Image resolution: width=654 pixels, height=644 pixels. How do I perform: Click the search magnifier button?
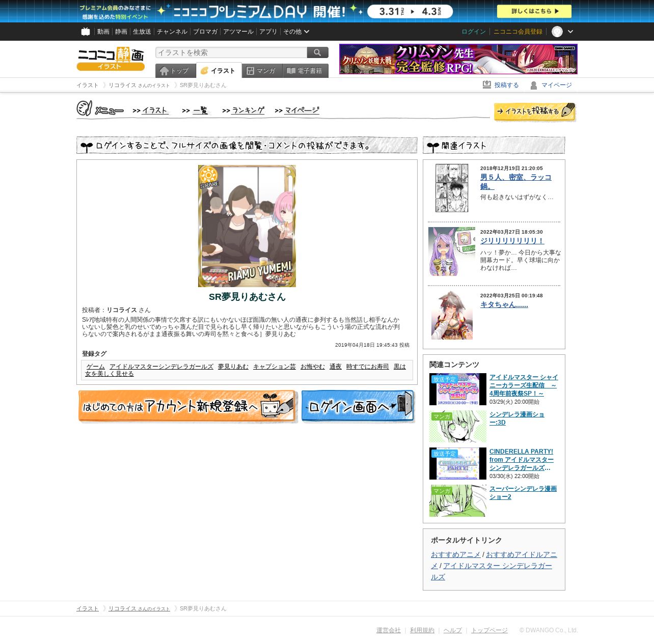coord(317,52)
